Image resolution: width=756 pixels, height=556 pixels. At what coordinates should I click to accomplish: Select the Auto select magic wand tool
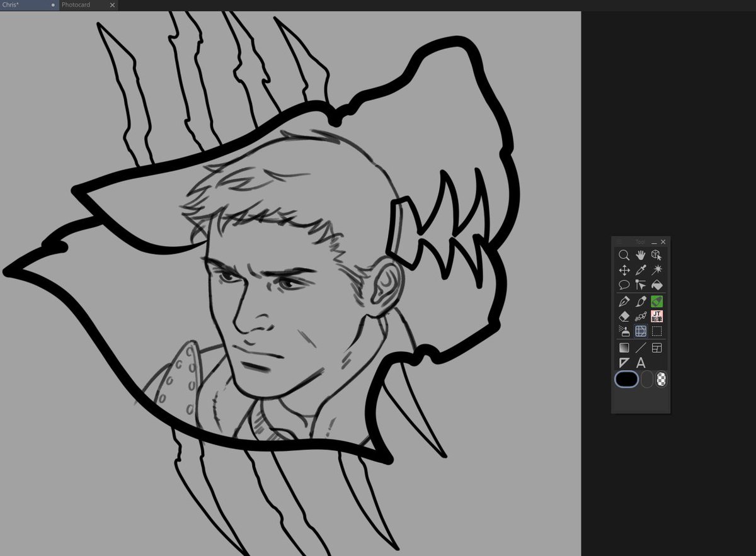tap(657, 269)
